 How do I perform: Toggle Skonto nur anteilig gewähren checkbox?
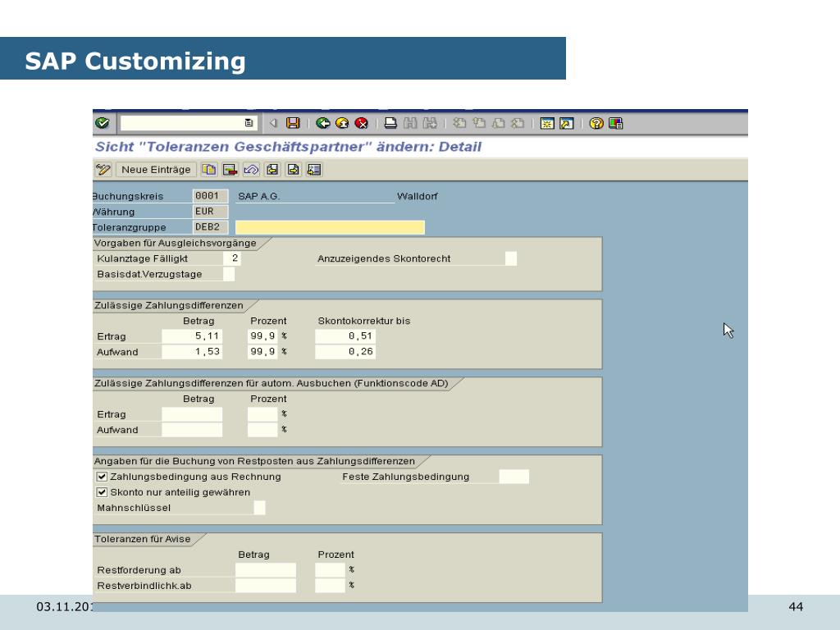pos(102,492)
